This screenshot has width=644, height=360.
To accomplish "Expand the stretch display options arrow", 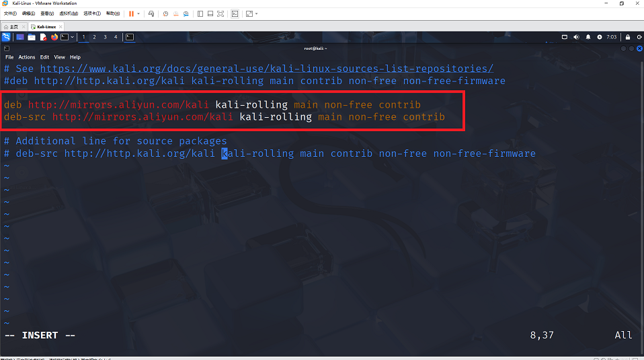I will pos(256,13).
